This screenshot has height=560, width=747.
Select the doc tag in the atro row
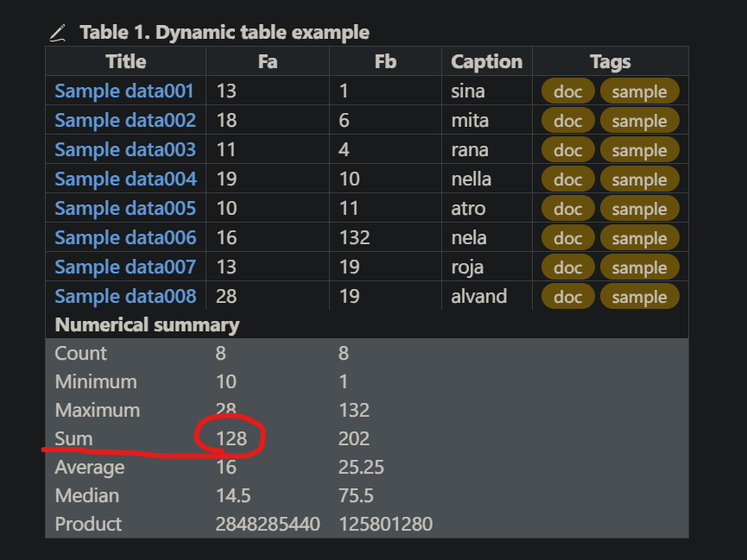tap(568, 209)
